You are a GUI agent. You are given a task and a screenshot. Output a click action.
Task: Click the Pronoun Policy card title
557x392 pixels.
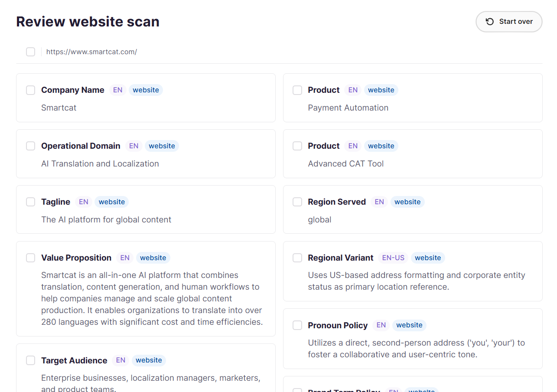(x=338, y=325)
